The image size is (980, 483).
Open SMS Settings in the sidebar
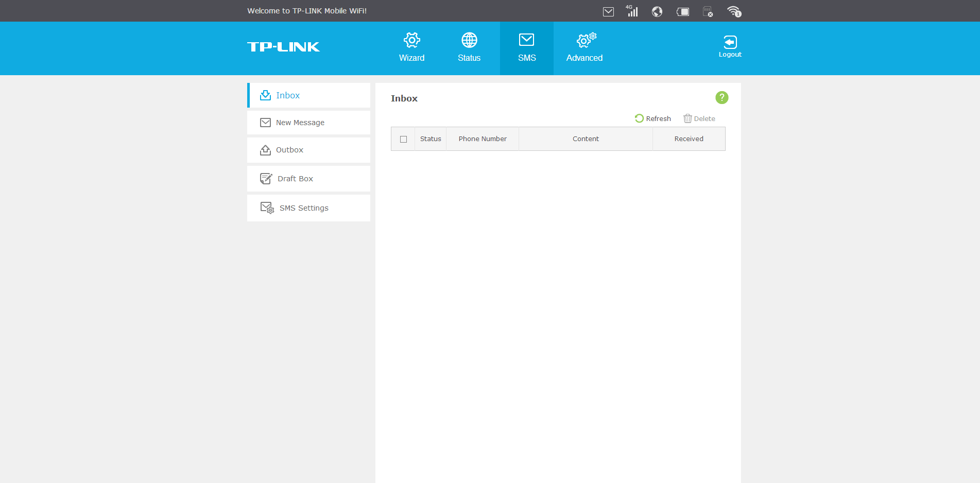click(x=304, y=208)
